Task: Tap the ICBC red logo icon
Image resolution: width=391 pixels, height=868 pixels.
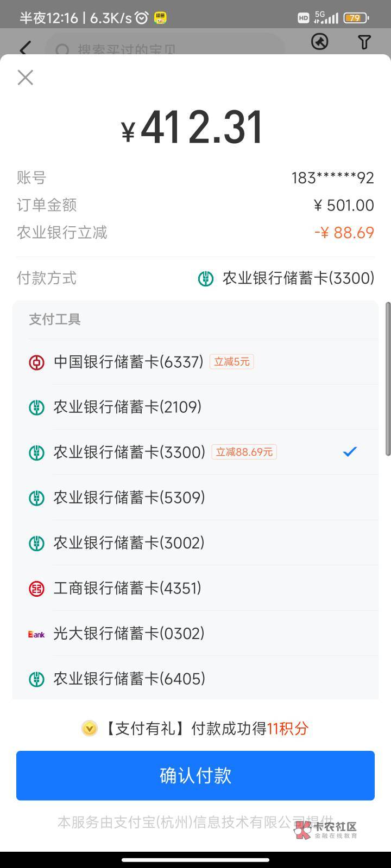Action: point(36,588)
